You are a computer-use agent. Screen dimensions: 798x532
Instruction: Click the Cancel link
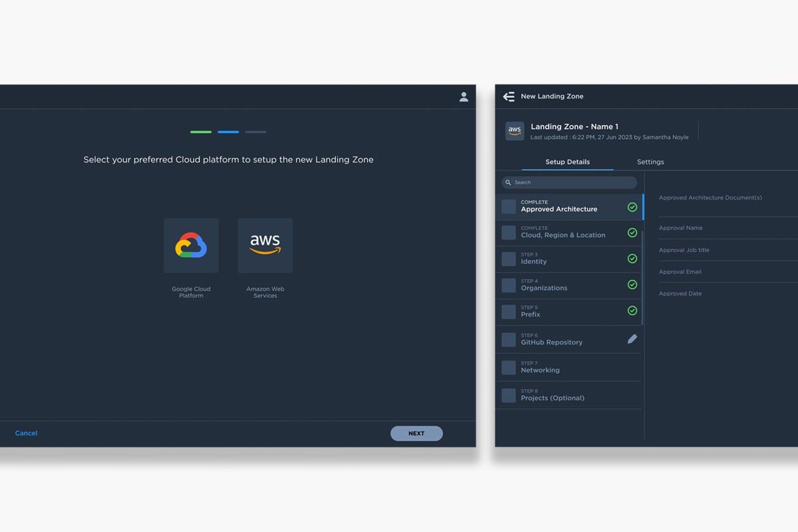tap(26, 433)
